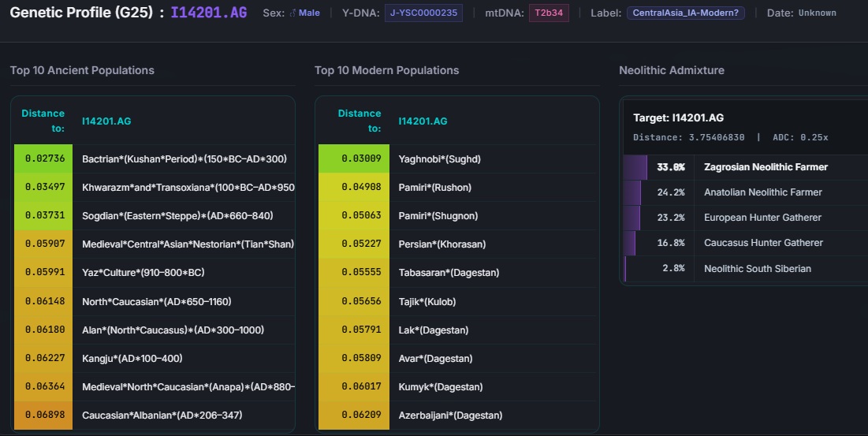Select Tajik (Kulob) modern population

point(457,301)
